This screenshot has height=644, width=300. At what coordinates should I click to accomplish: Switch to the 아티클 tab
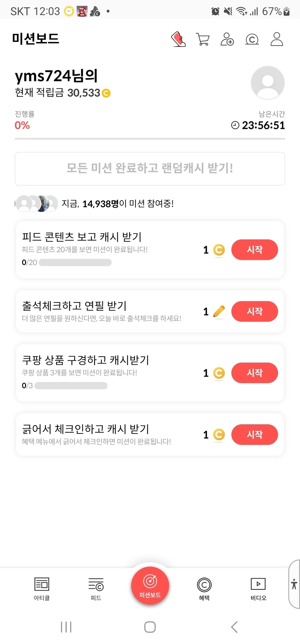point(42,589)
